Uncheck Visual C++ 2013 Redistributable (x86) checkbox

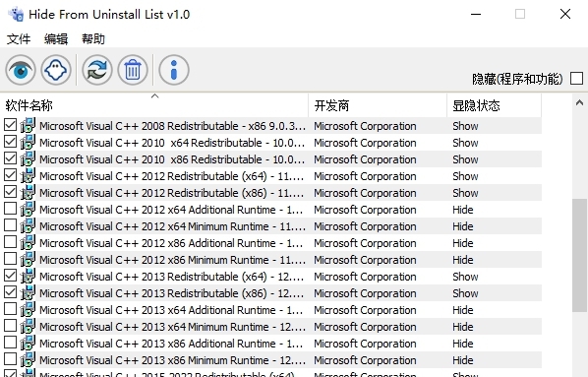[10, 291]
